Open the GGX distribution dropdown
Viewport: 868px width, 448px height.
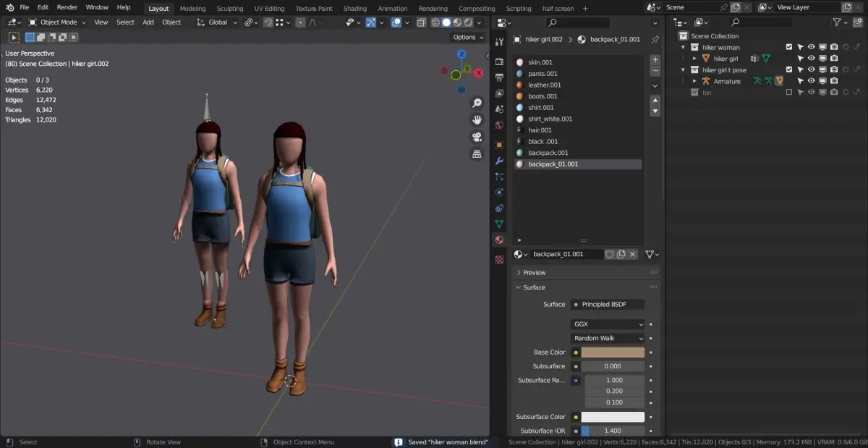click(x=608, y=324)
